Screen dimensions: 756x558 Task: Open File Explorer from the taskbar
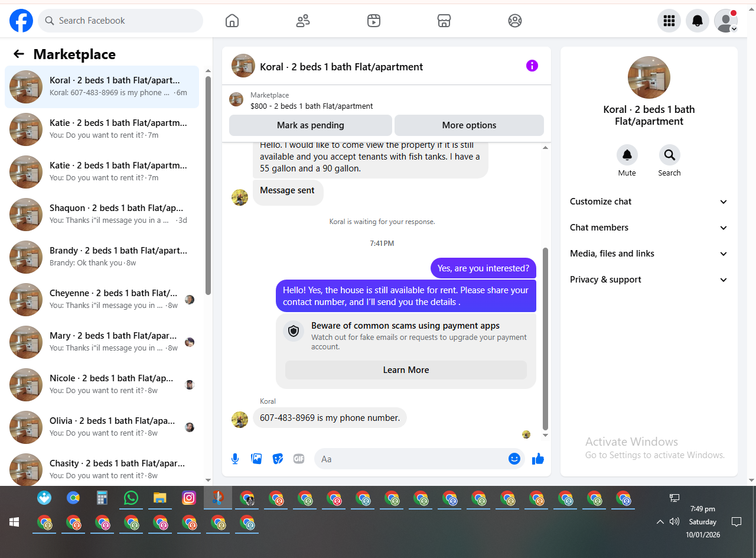click(159, 498)
